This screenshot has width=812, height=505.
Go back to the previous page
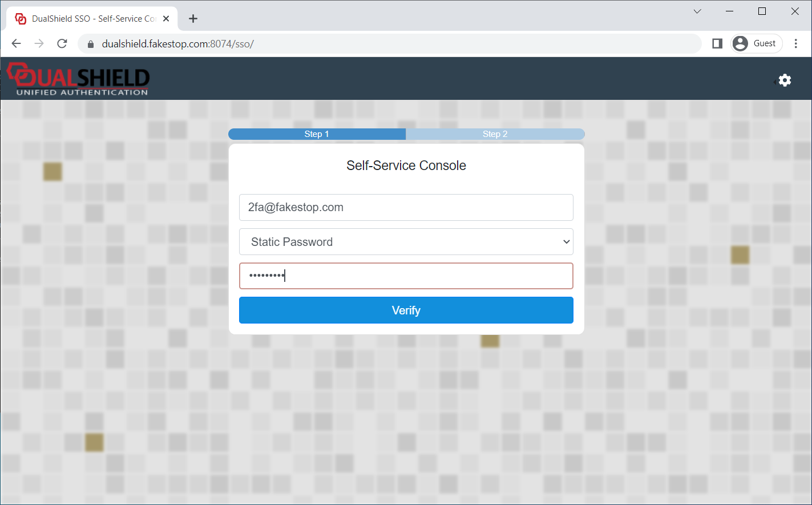pyautogui.click(x=17, y=44)
